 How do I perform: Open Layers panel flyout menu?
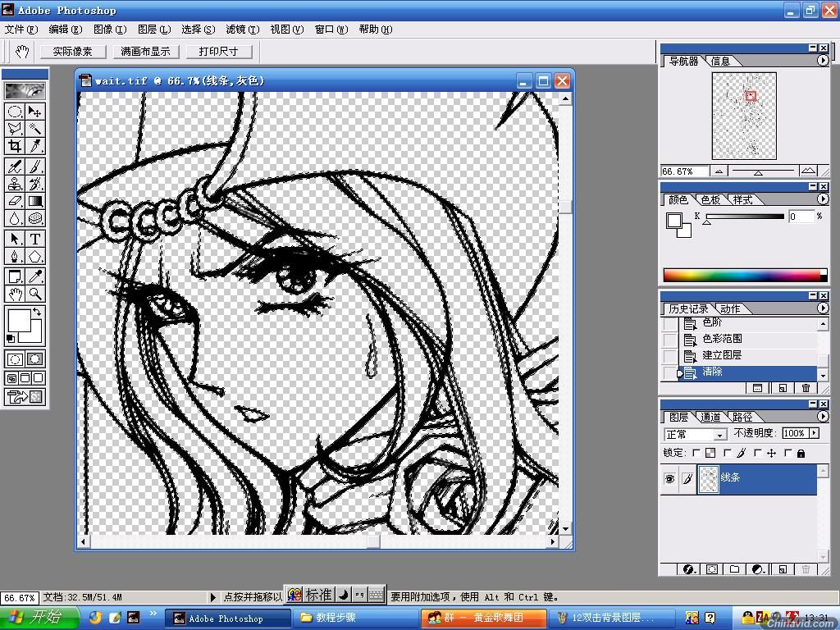click(823, 416)
